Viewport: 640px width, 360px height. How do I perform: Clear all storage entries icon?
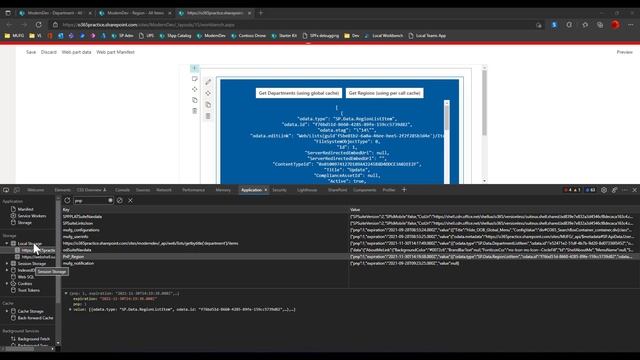click(x=120, y=200)
